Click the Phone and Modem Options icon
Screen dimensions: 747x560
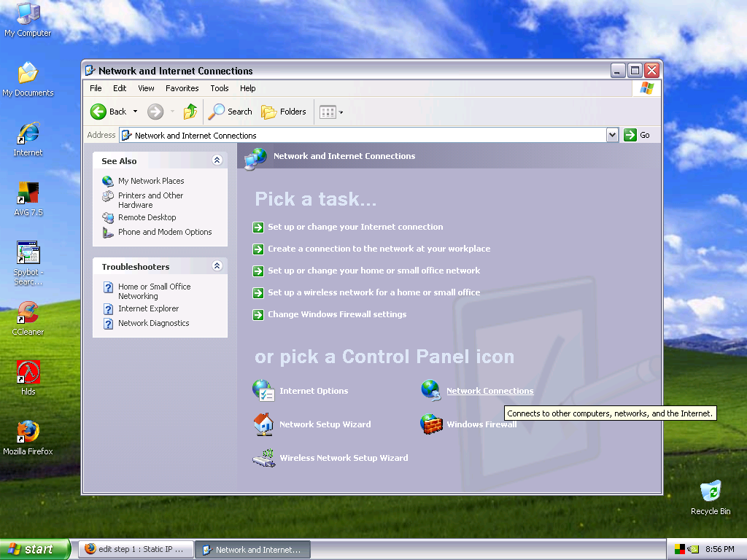coord(108,233)
